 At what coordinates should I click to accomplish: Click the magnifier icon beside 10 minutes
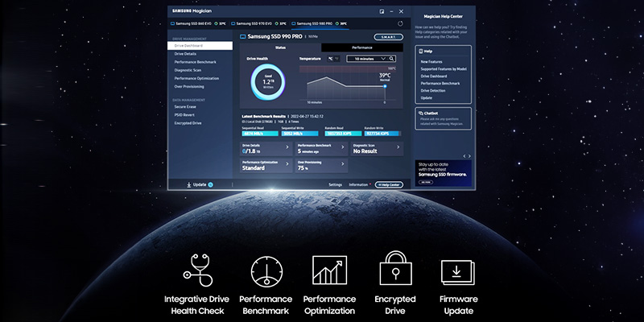tap(392, 59)
